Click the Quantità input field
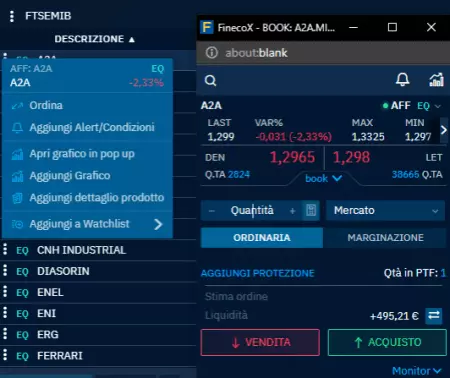Screen dimensions: 450x378 (x=252, y=210)
